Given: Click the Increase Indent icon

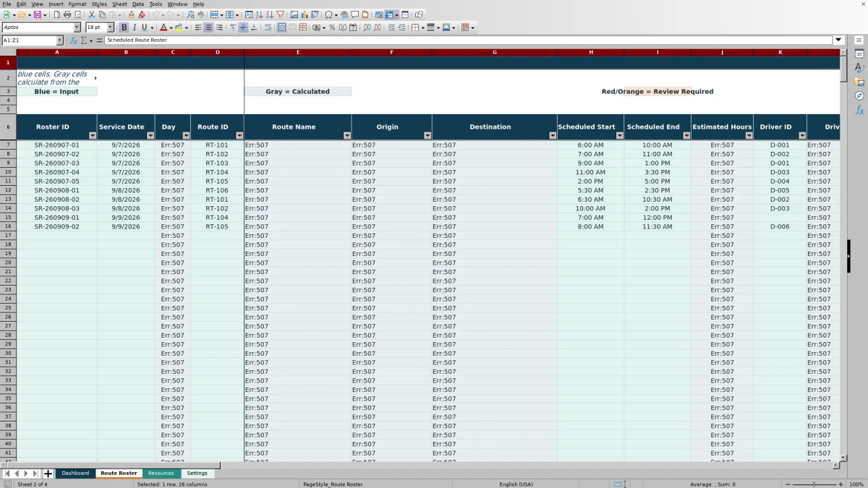Looking at the screenshot, I should coord(391,27).
